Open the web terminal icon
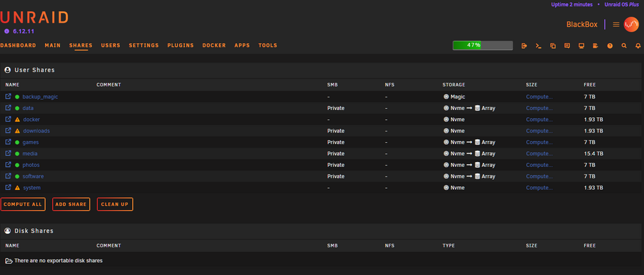644x275 pixels. (538, 46)
